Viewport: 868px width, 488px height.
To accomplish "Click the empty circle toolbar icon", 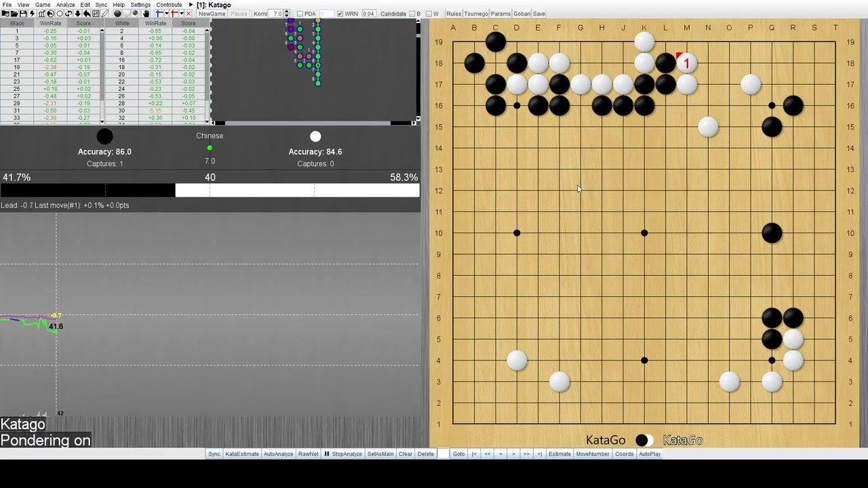I will [60, 14].
